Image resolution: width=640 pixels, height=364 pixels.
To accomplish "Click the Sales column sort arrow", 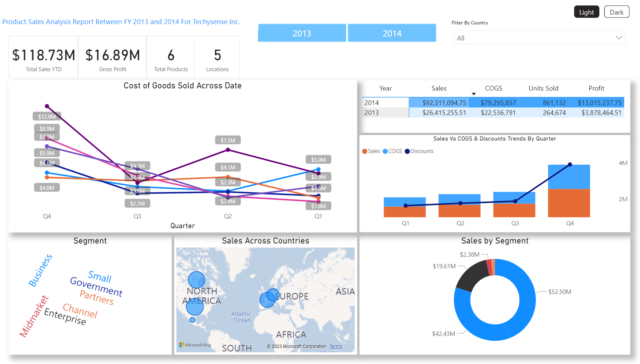I will 473,94.
